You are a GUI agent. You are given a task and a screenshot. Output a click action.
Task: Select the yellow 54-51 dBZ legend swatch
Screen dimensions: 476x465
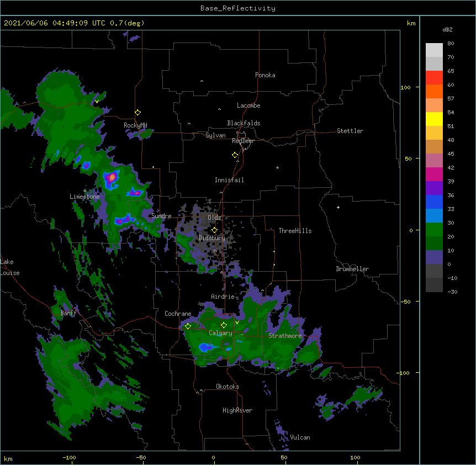[434, 119]
